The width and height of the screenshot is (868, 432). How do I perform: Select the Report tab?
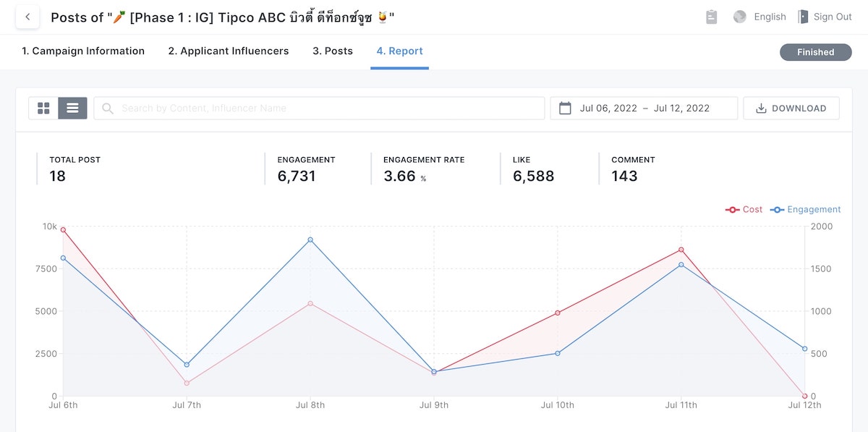click(399, 51)
